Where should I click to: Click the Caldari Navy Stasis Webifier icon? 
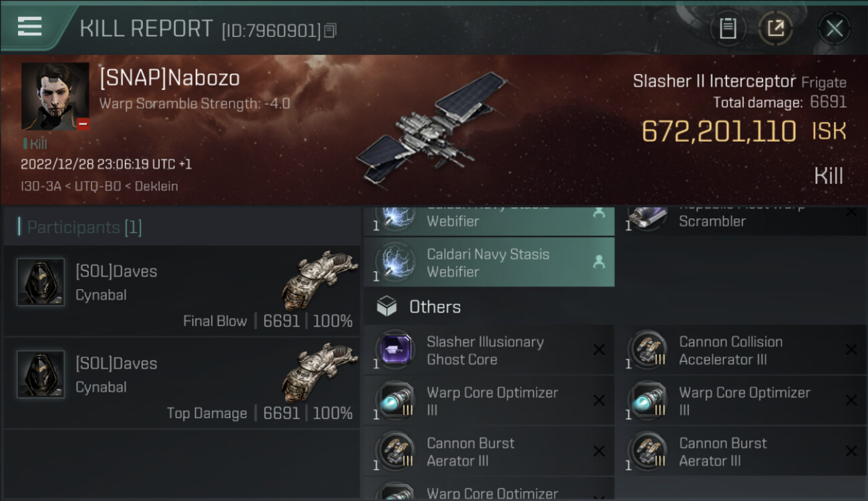tap(396, 263)
